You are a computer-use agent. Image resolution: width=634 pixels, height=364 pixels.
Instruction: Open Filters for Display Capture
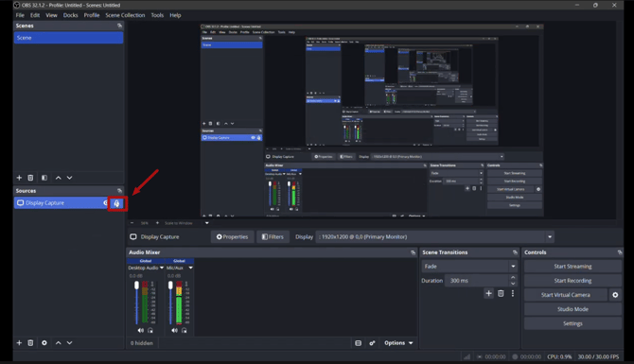point(273,237)
